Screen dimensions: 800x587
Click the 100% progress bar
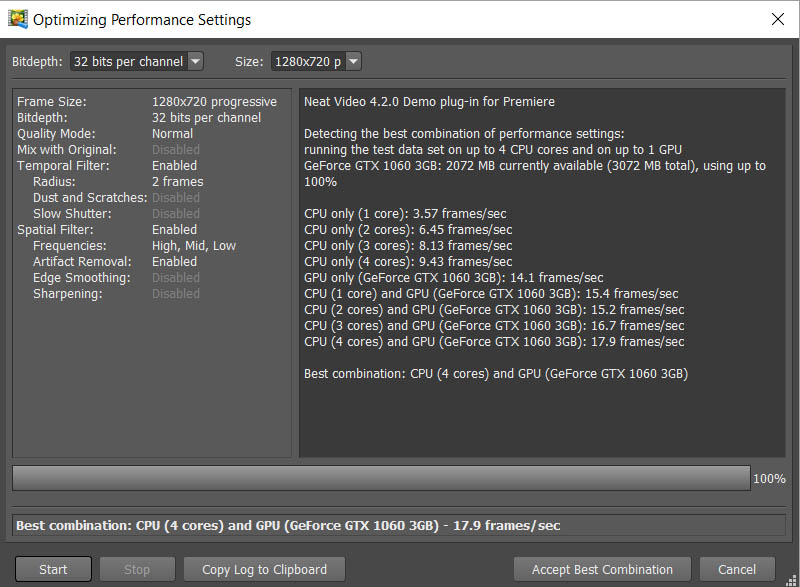pos(381,478)
